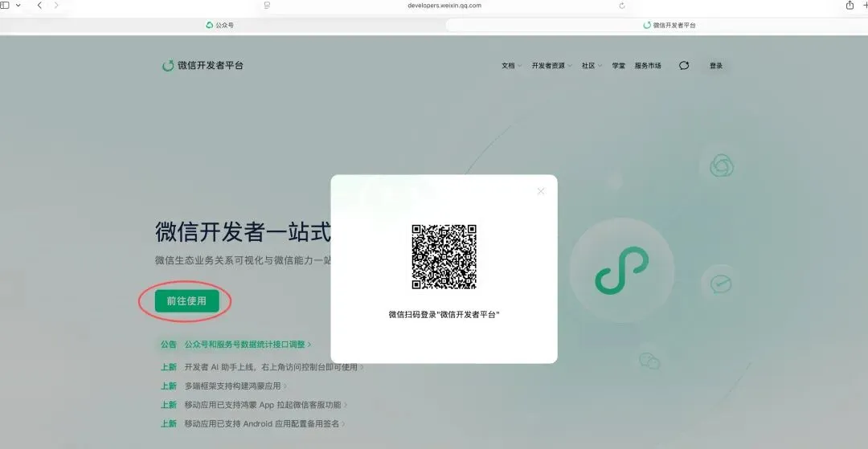
Task: Click the 公告 label tag
Action: coord(168,345)
